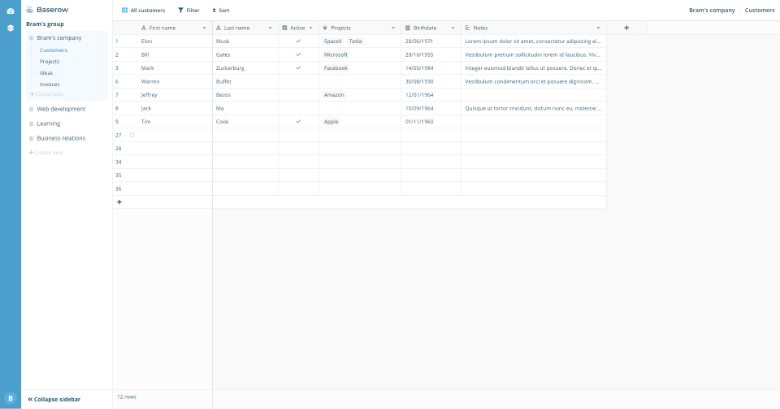Expand Web development database

pos(61,109)
